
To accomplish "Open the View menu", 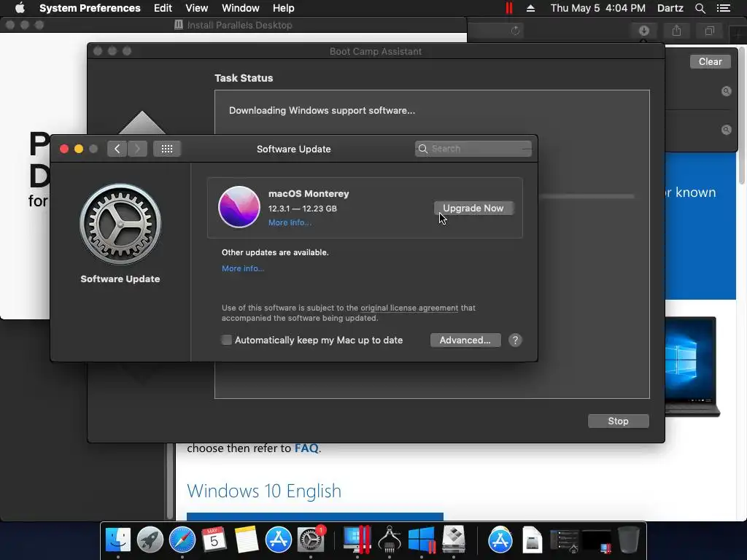I will click(x=197, y=8).
